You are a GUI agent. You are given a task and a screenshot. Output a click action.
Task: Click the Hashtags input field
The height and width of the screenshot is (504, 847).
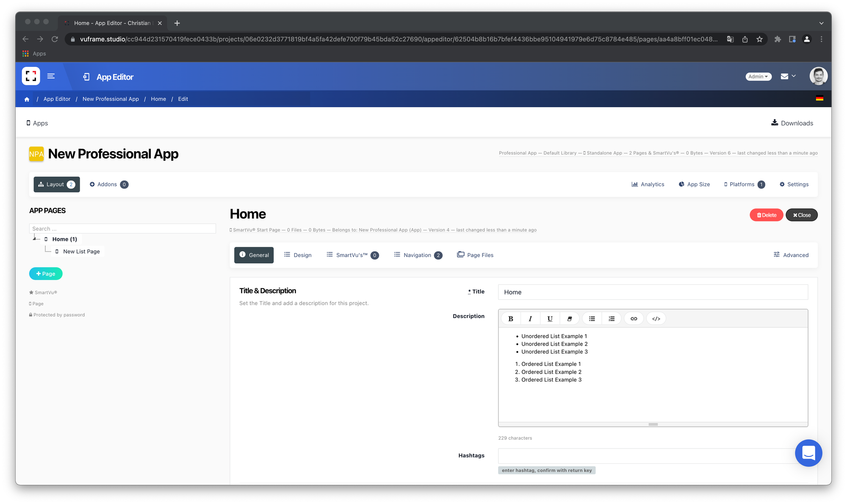(653, 456)
